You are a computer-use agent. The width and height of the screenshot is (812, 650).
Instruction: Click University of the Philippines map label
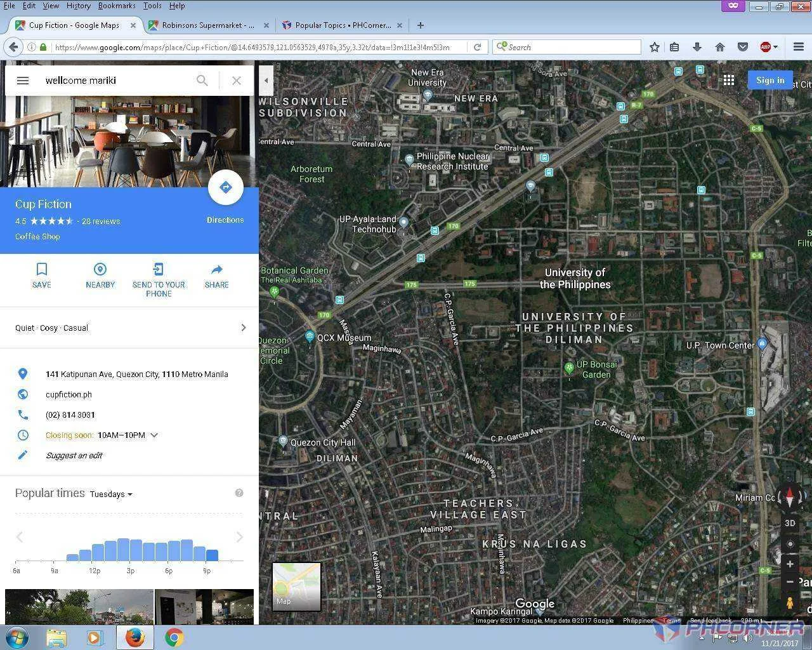pyautogui.click(x=575, y=279)
